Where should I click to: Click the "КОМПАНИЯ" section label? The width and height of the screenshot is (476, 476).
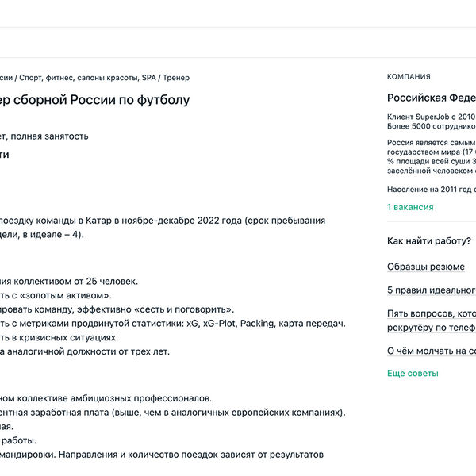coord(409,77)
